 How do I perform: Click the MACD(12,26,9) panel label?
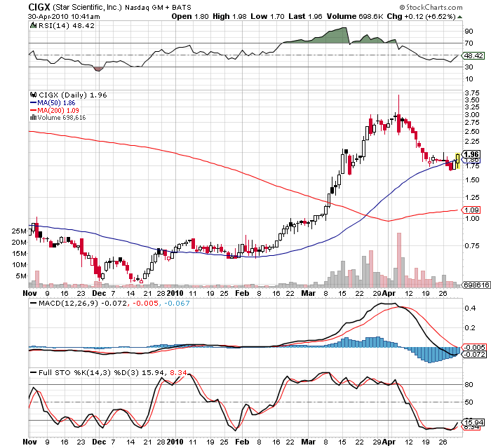pos(68,303)
